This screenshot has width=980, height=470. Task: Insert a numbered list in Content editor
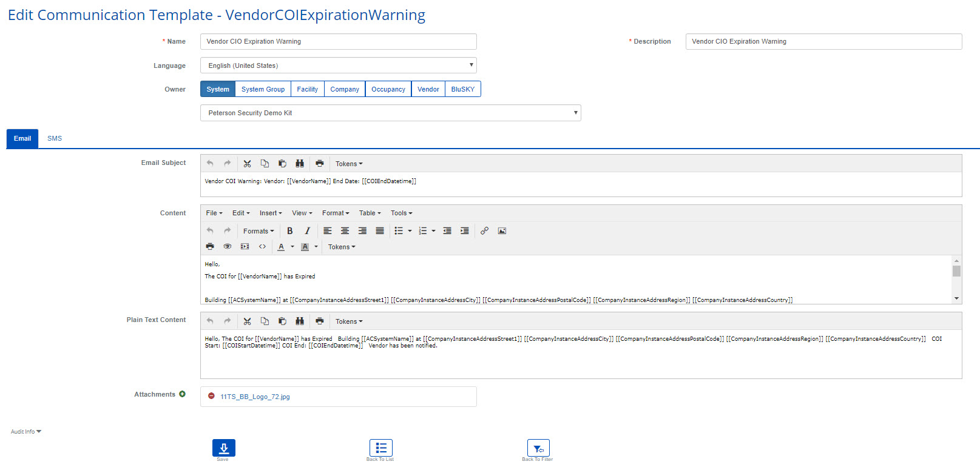pyautogui.click(x=423, y=231)
